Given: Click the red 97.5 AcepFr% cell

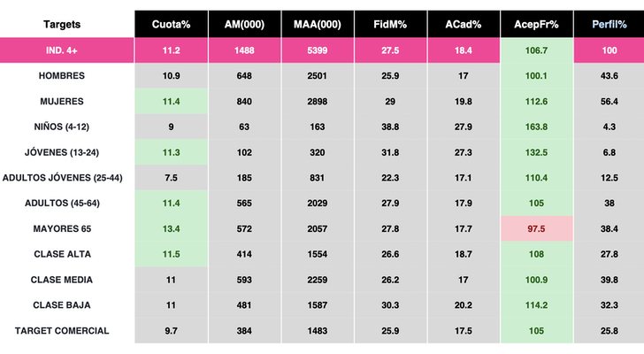Looking at the screenshot, I should tap(536, 229).
